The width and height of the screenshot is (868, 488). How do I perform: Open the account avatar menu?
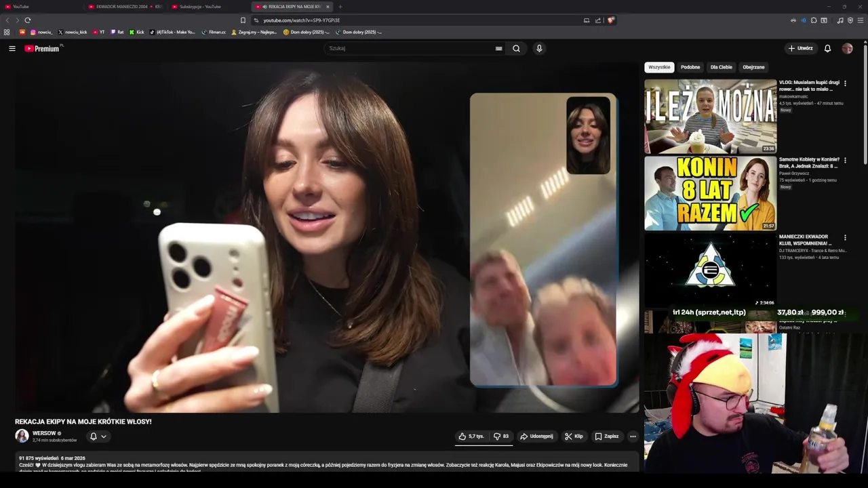pyautogui.click(x=847, y=48)
